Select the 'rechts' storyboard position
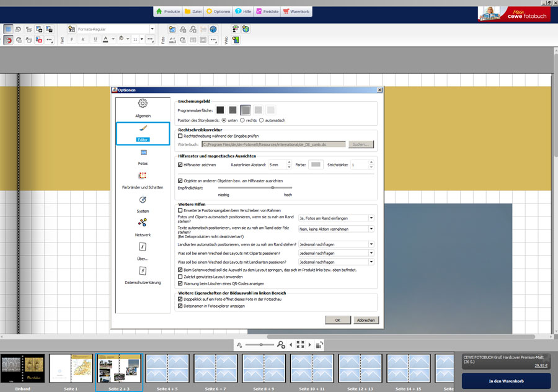 [x=243, y=120]
